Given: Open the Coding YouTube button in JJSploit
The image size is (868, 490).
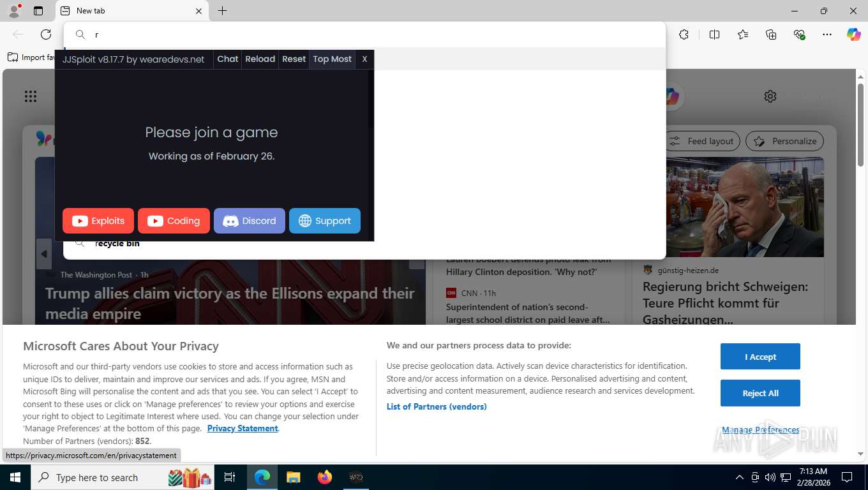Looking at the screenshot, I should tap(174, 221).
